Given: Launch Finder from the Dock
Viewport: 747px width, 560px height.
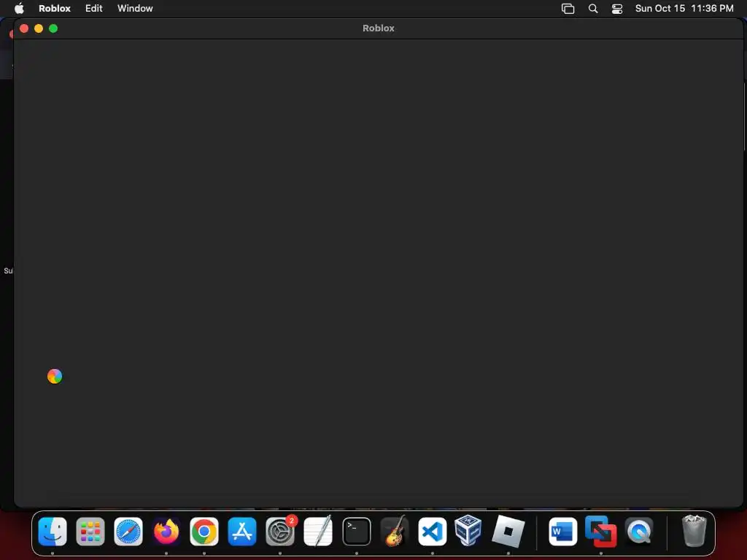Looking at the screenshot, I should (53, 532).
